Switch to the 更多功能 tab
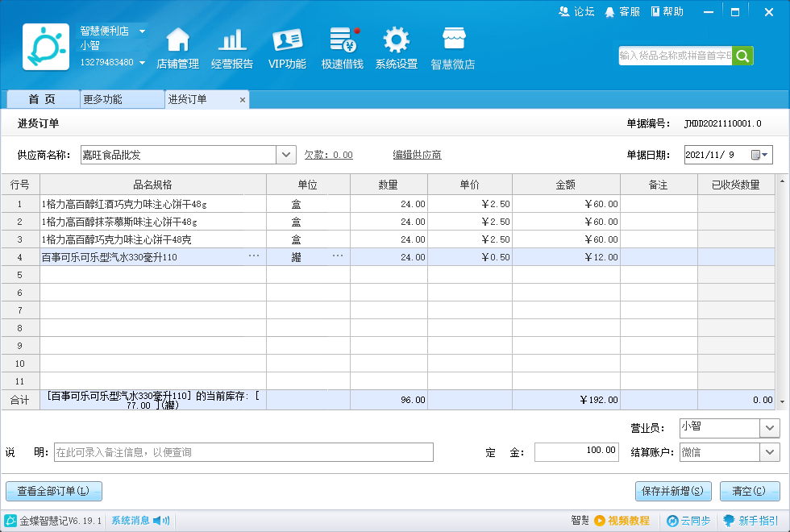 (122, 99)
